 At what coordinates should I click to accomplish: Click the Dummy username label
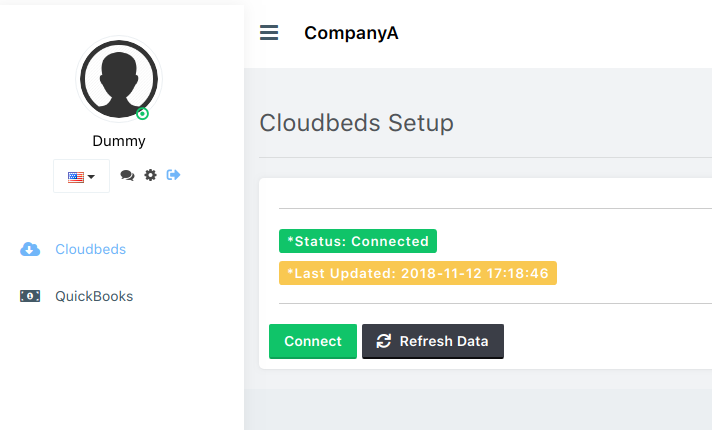119,141
